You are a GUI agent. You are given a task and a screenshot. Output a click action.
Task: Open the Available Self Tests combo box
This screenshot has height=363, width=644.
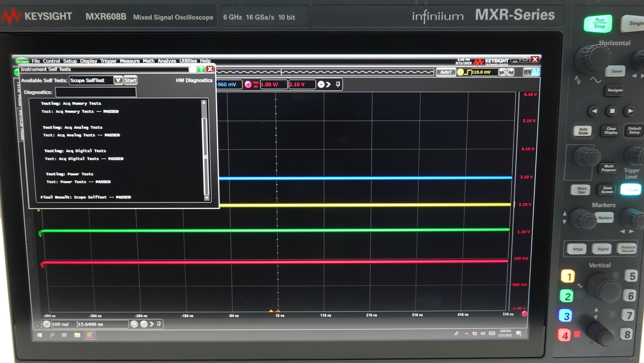[96, 80]
